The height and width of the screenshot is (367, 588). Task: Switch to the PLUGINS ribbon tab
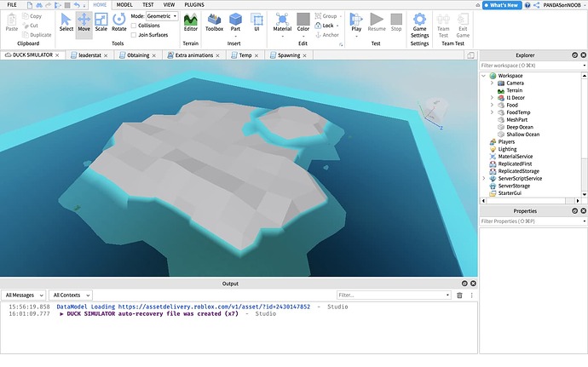click(x=194, y=5)
